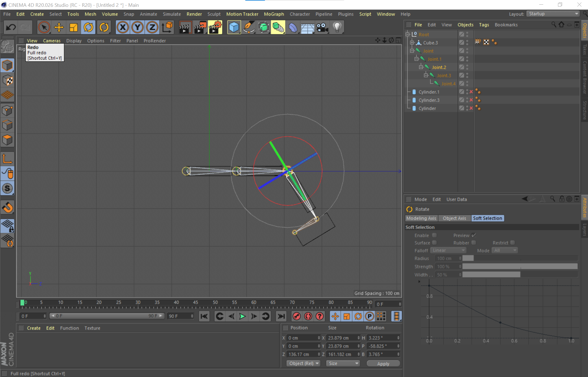Open the Object (Rel) coordinate dropdown

[x=303, y=363]
